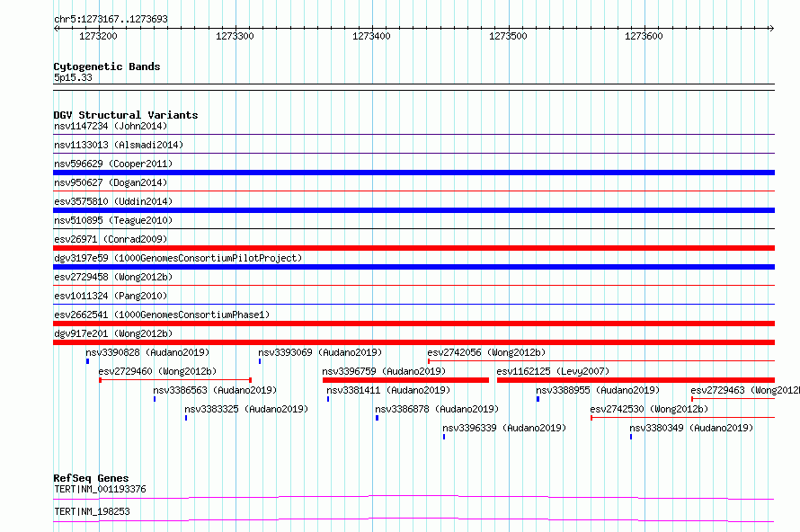This screenshot has height=532, width=800.
Task: Click the RefSeq Genes track heading
Action: click(x=91, y=478)
